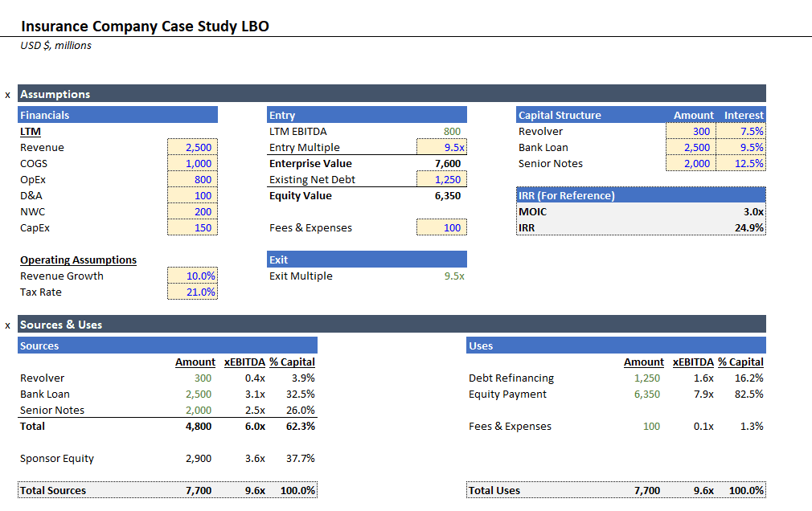
Task: Click the Senior Notes interest cell 12.5%
Action: (x=740, y=164)
